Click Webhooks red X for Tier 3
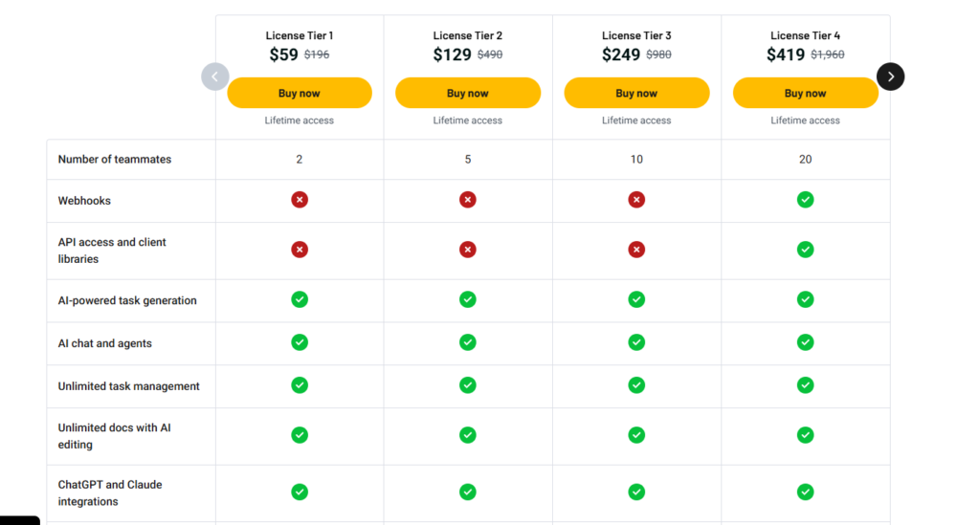This screenshot has height=525, width=980. click(x=636, y=200)
